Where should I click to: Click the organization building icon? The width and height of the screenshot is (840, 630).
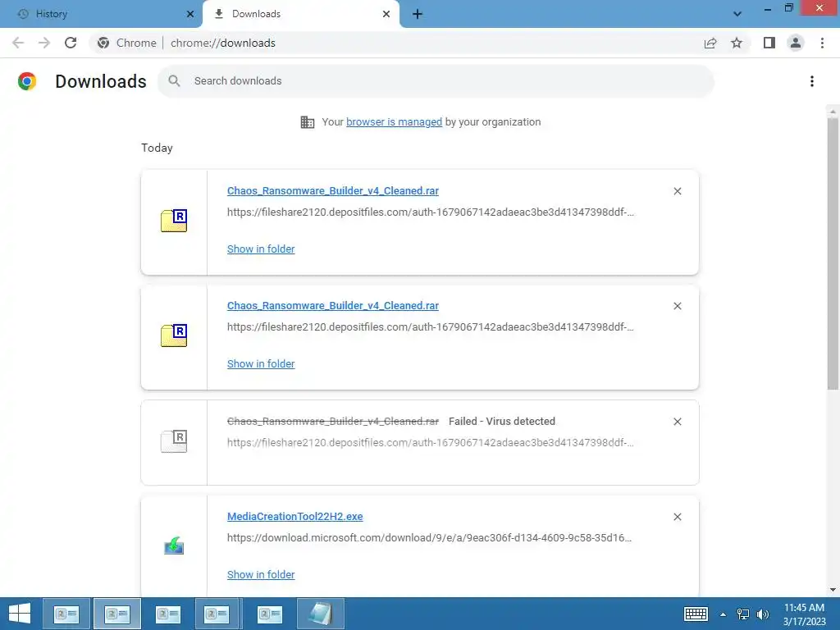point(308,122)
